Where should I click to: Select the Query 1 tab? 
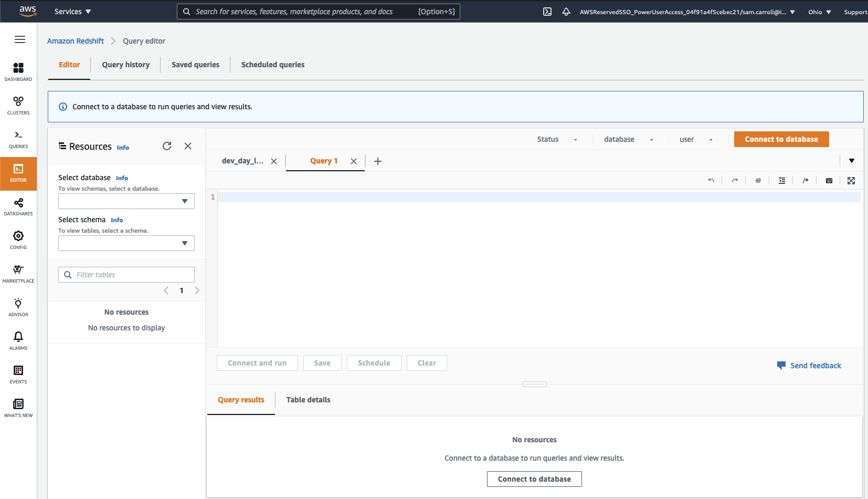click(x=324, y=161)
